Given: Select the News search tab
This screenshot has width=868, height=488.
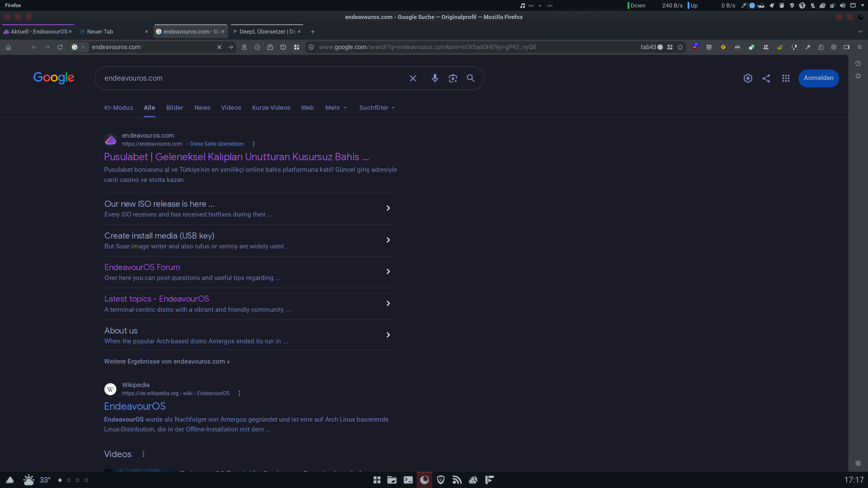Looking at the screenshot, I should (202, 108).
